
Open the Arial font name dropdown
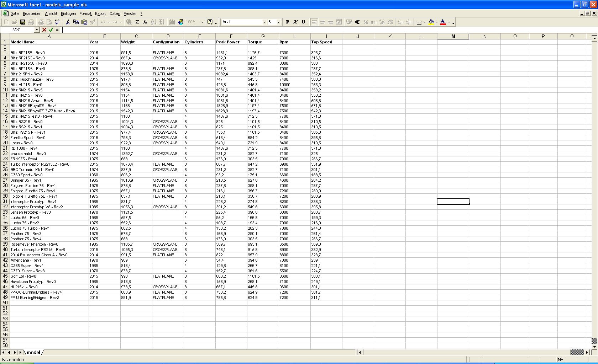(264, 22)
